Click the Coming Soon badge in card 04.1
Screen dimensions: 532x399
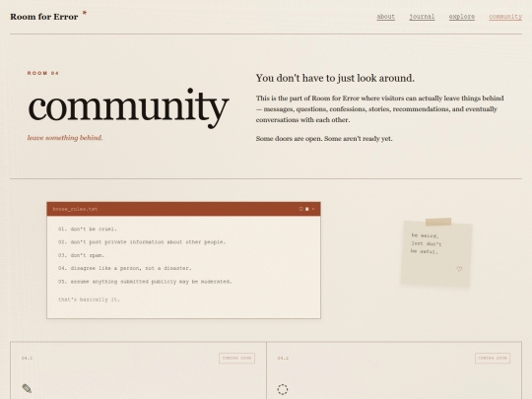236,358
